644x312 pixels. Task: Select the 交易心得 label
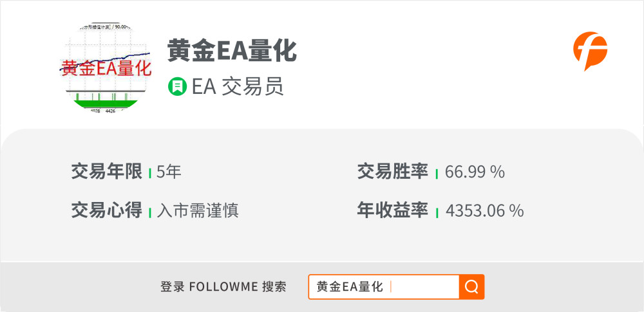pos(107,210)
